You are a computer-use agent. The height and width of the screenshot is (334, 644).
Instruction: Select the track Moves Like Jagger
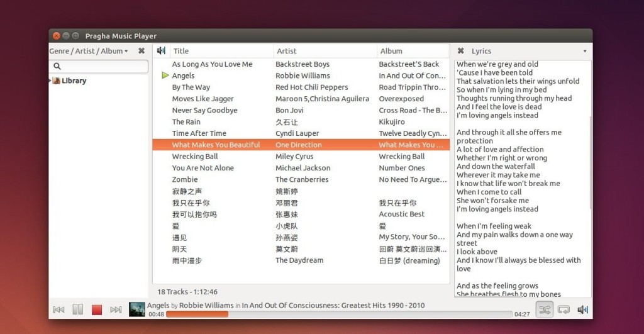click(x=203, y=99)
